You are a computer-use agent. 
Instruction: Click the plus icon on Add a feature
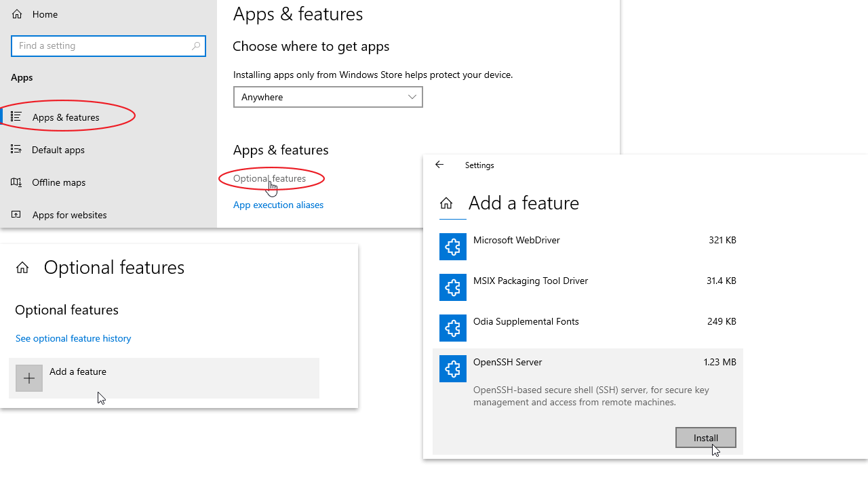coord(28,378)
